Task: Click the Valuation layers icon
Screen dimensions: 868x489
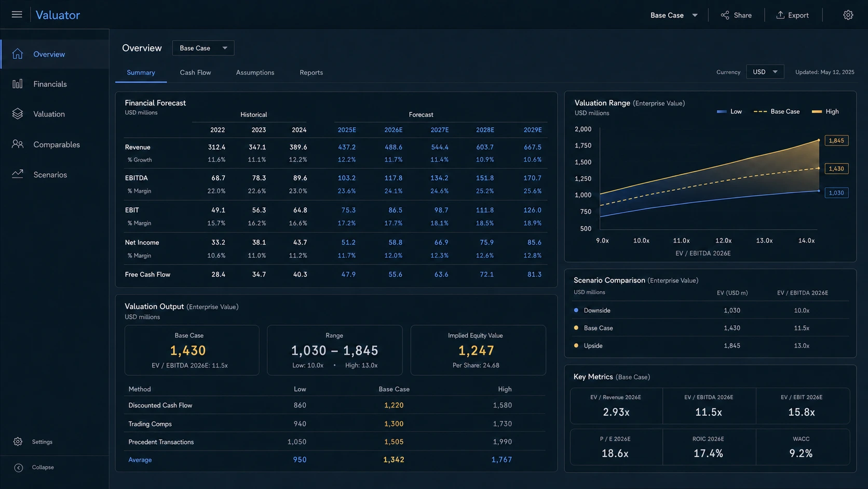Action: 18,114
